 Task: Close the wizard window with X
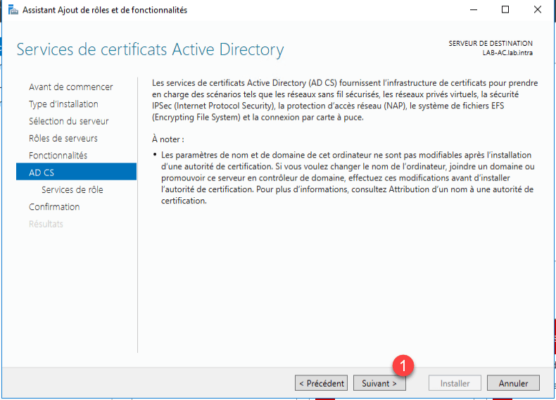[538, 10]
